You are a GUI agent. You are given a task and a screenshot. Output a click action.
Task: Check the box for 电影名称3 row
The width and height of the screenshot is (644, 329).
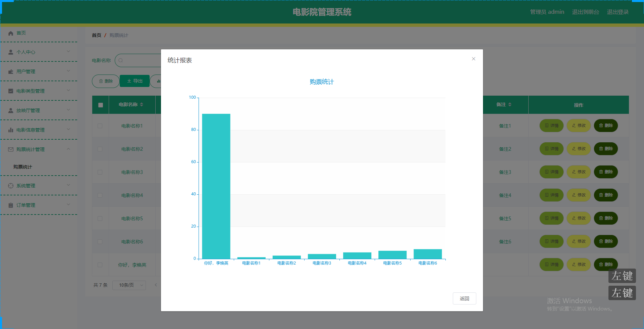100,172
